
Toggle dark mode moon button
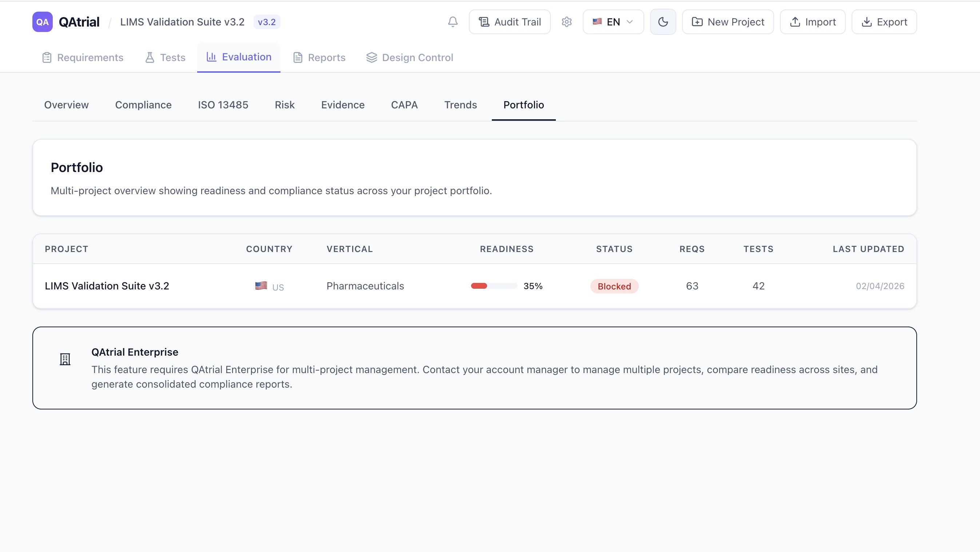pos(663,22)
